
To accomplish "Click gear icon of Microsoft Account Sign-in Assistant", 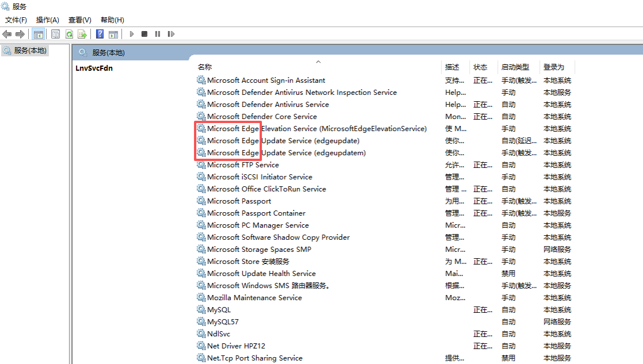I will tap(201, 80).
